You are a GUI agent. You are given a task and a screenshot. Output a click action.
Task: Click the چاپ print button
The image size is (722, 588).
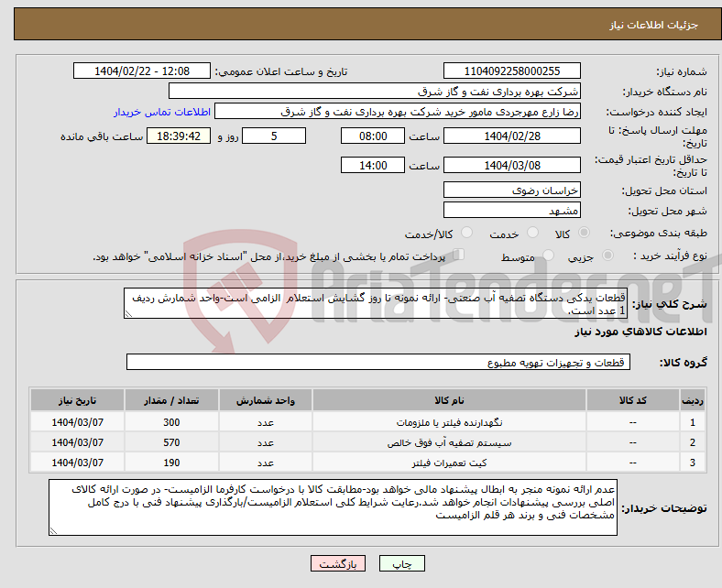pos(401,563)
